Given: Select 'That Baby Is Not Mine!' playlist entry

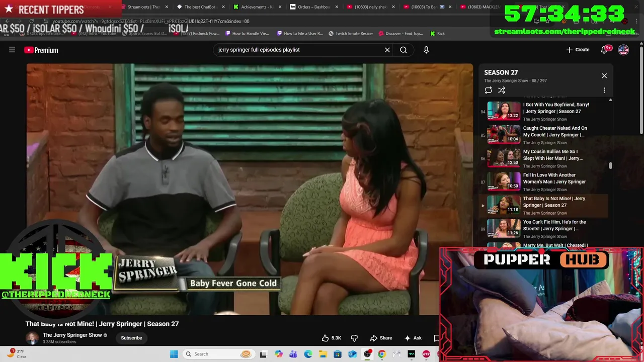Looking at the screenshot, I should coord(546,205).
